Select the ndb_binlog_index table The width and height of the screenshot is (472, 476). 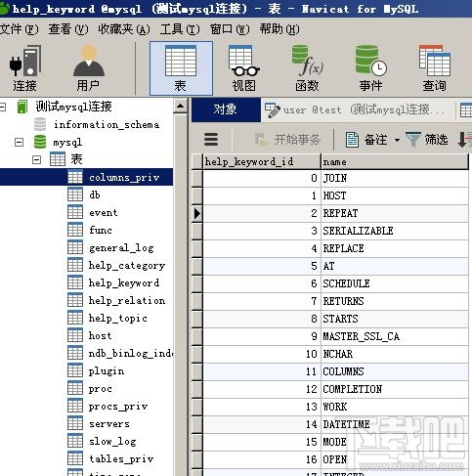(131, 354)
